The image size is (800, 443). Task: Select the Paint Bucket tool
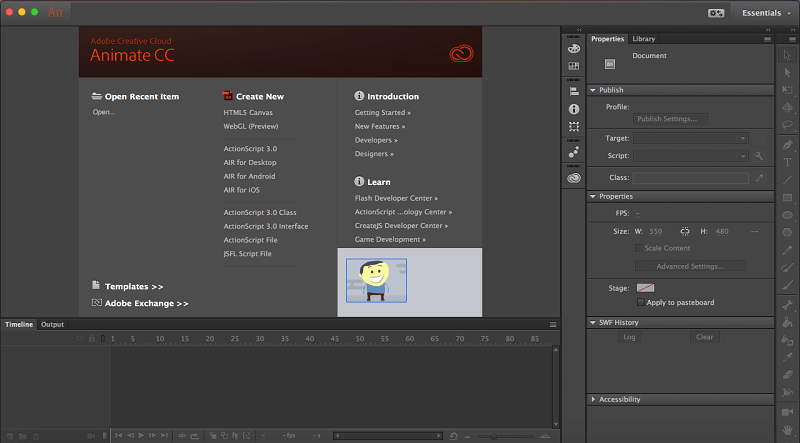(x=787, y=322)
